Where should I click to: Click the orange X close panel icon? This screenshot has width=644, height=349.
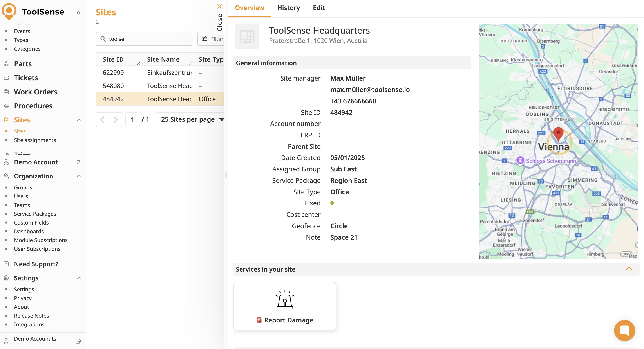219,7
